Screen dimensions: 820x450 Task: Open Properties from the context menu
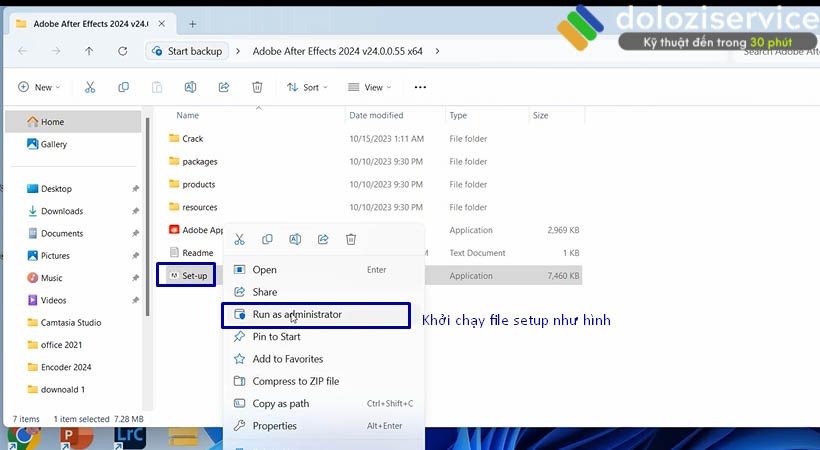(323, 426)
